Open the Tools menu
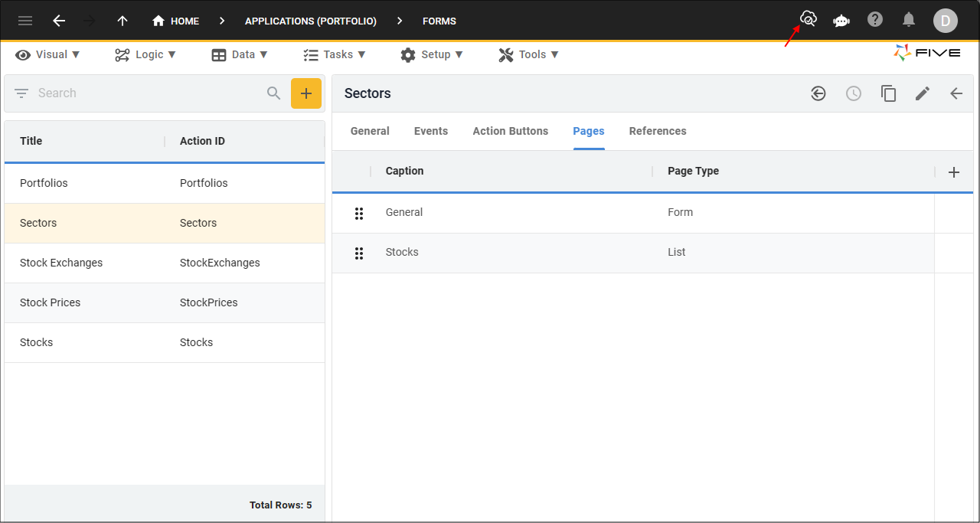 [x=528, y=54]
